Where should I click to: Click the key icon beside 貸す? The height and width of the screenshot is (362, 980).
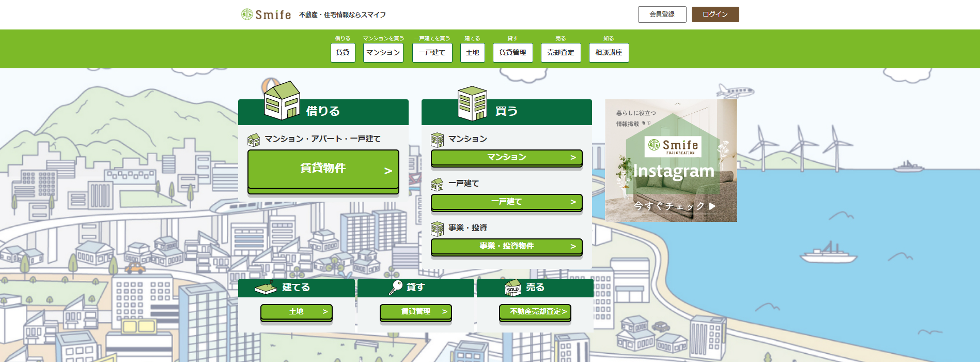pyautogui.click(x=396, y=287)
